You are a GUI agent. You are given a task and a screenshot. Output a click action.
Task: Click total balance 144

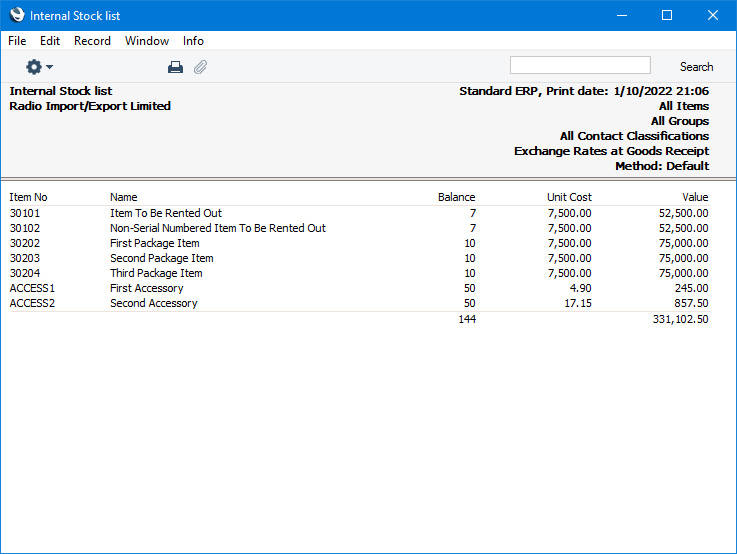click(x=467, y=320)
